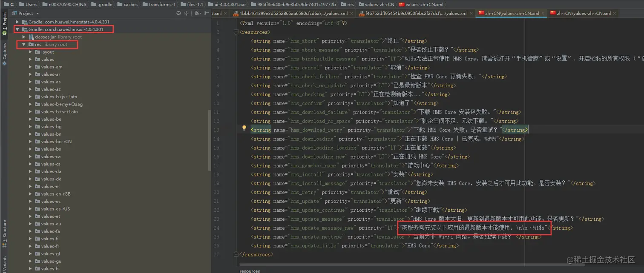Expand the values-zh... no, values-de folder

30,179
